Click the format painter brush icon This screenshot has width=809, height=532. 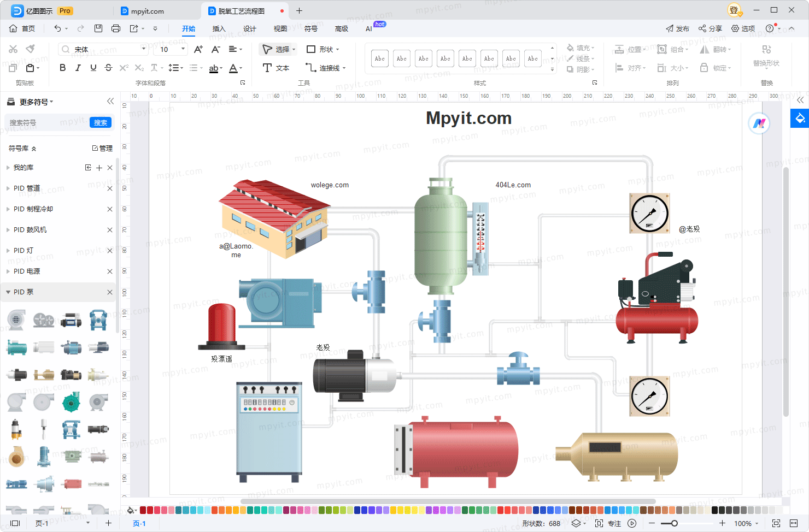pyautogui.click(x=31, y=49)
